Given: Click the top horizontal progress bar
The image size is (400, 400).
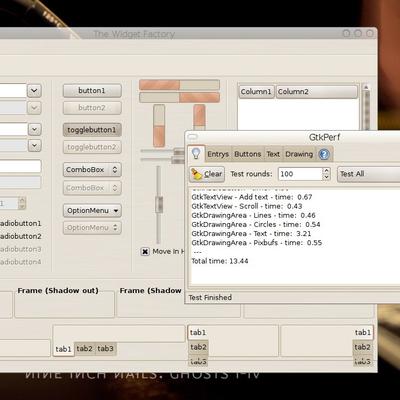Looking at the screenshot, I should pyautogui.click(x=179, y=85).
